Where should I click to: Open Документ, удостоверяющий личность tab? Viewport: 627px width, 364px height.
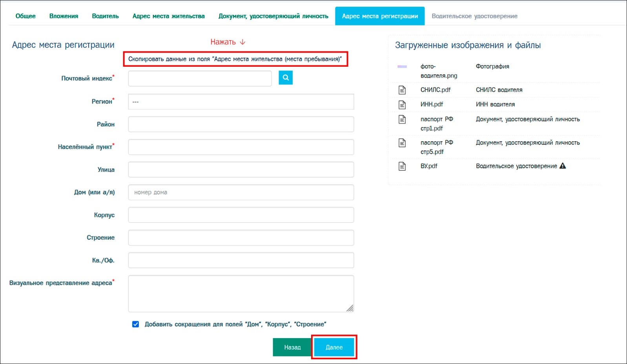pos(273,16)
